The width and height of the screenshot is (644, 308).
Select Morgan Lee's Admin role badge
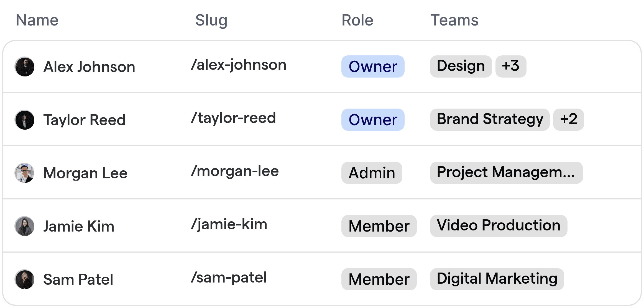point(371,173)
